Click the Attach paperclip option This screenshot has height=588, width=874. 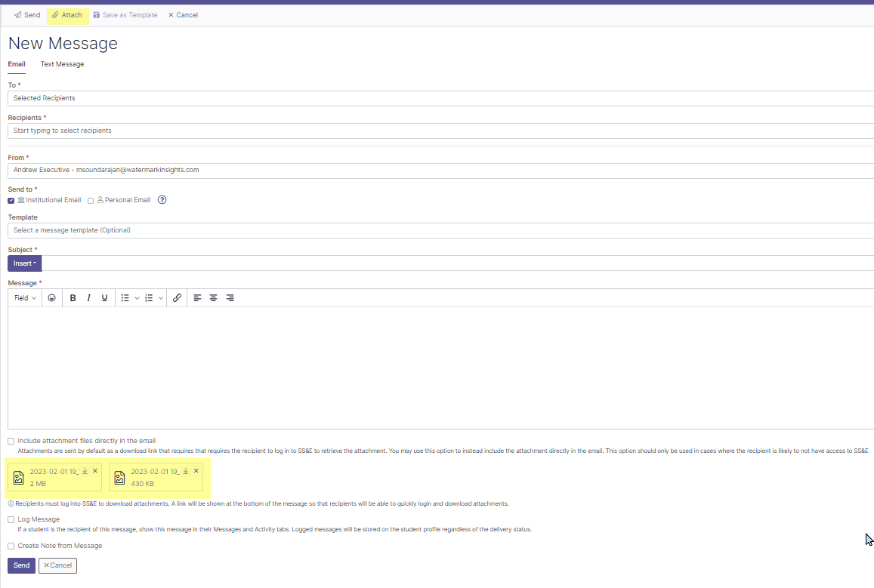pyautogui.click(x=67, y=15)
